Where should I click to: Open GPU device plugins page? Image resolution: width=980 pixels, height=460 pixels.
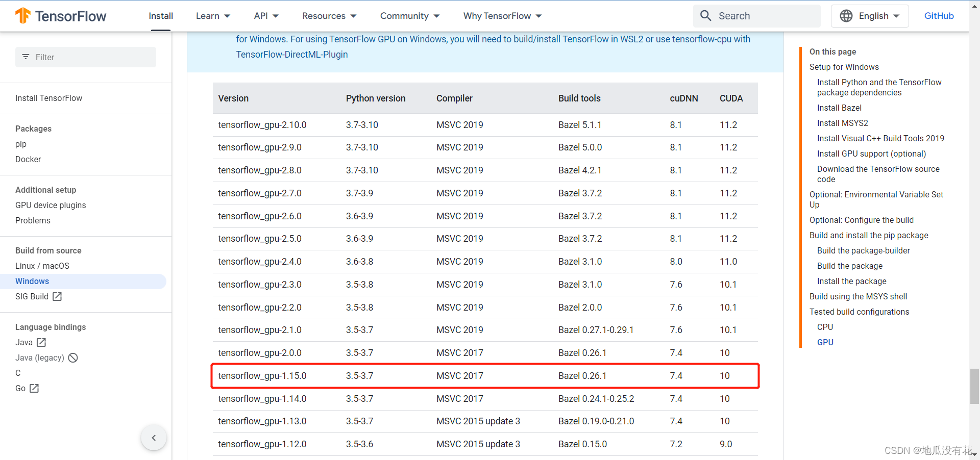click(51, 205)
